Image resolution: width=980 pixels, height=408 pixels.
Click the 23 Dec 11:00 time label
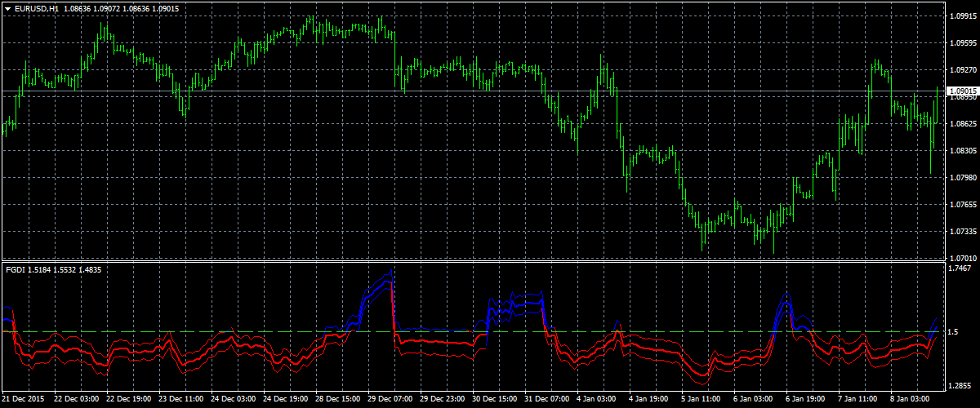[x=181, y=400]
